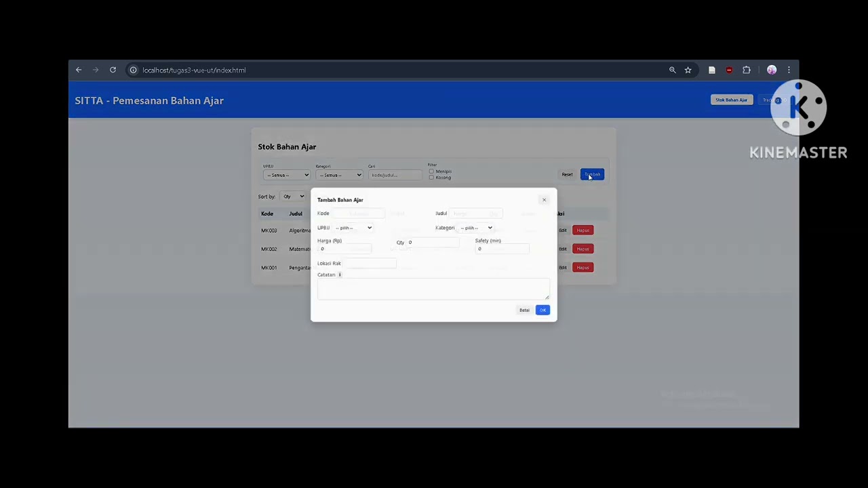
Task: Switch to the Stok Bahan Ajar tab
Action: (x=731, y=100)
